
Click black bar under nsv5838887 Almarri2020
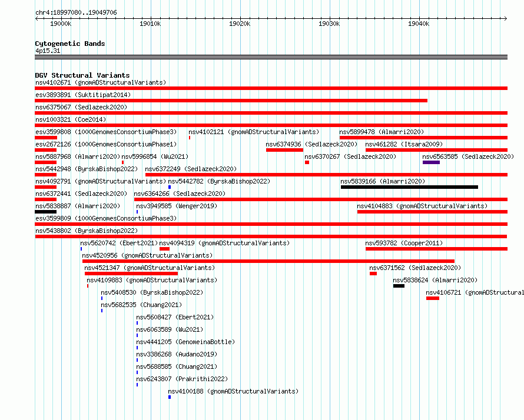click(x=46, y=212)
